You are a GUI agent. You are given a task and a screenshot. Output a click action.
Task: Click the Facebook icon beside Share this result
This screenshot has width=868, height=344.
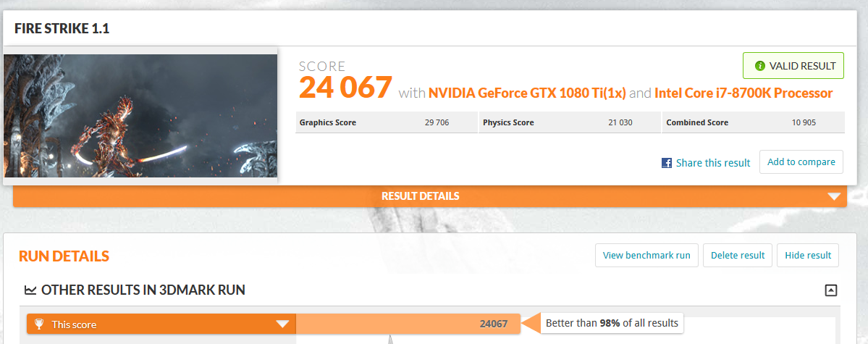(667, 163)
